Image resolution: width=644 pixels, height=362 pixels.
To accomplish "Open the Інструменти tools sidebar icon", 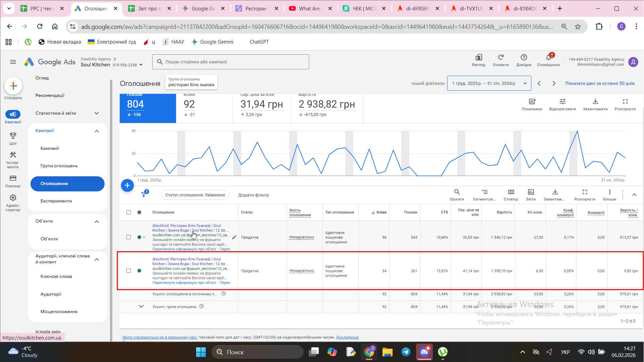I will coord(13,155).
